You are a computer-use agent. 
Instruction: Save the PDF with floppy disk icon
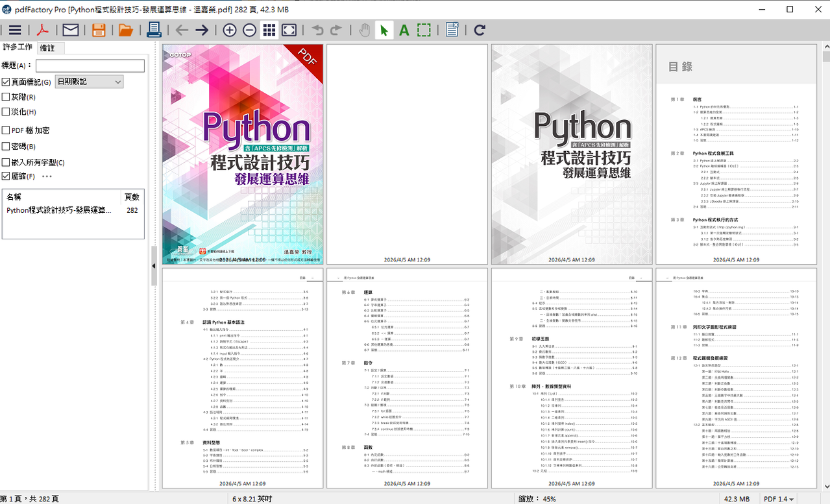point(99,30)
